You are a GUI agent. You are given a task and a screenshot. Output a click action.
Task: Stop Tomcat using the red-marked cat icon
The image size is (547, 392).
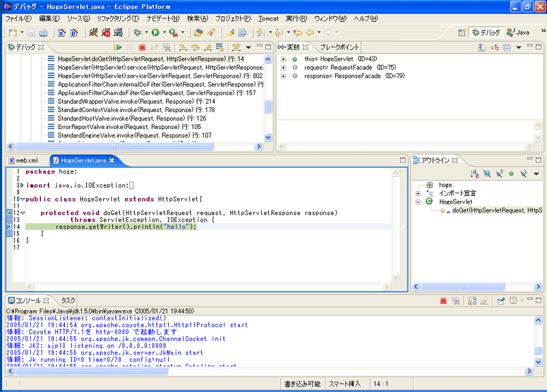(106, 33)
